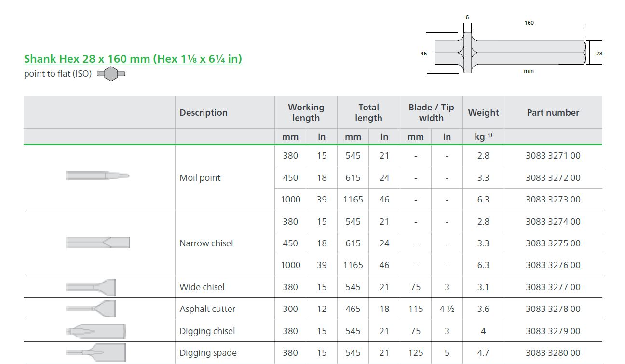The image size is (625, 364).
Task: Click the Narrow chisel tool image
Action: tap(98, 242)
